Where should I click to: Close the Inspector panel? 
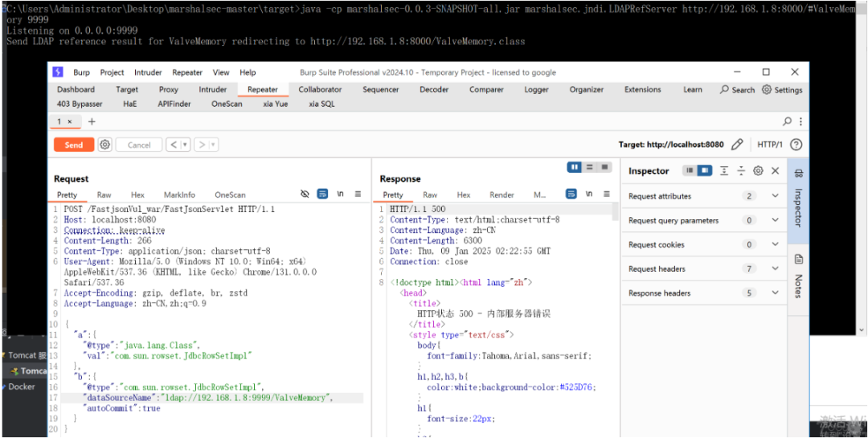(776, 170)
